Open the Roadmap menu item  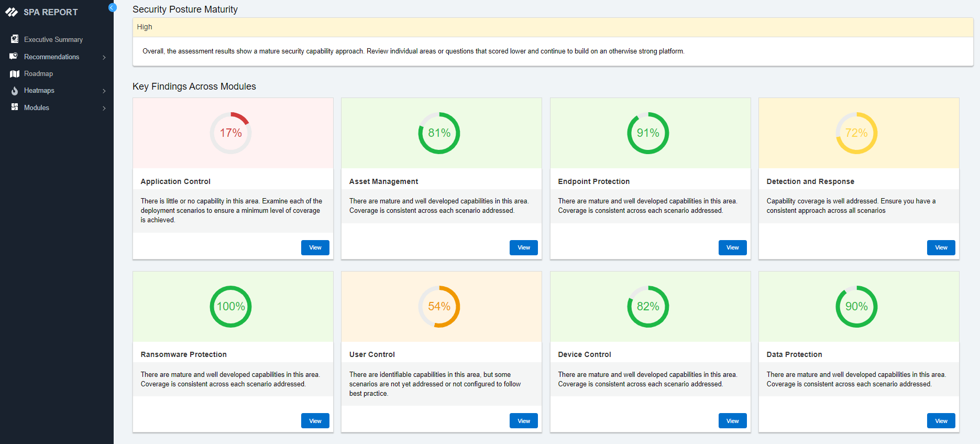38,74
